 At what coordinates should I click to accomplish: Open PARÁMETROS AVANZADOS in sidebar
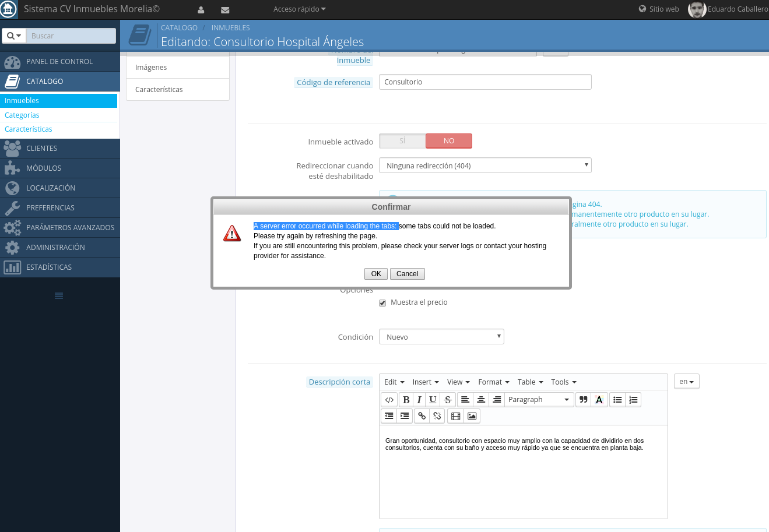click(60, 228)
